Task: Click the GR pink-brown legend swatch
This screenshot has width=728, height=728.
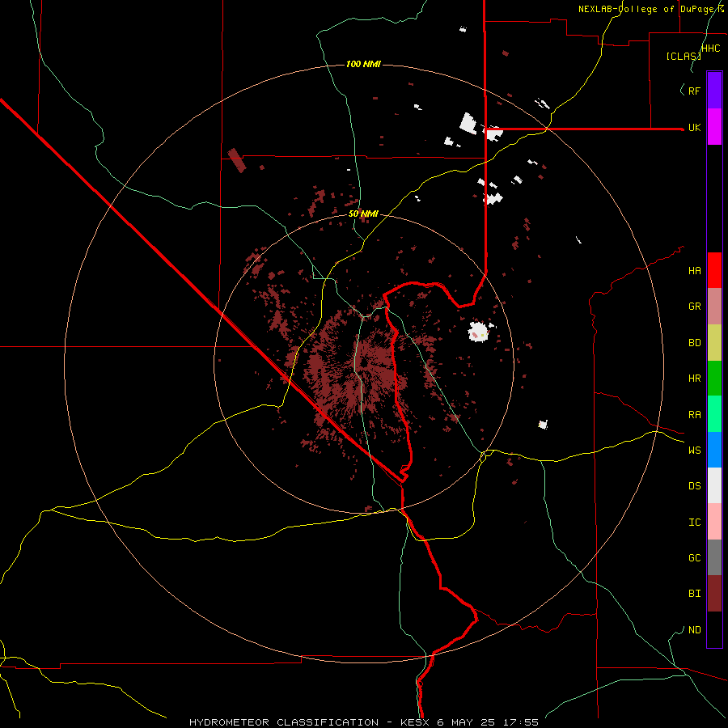Action: (x=714, y=307)
